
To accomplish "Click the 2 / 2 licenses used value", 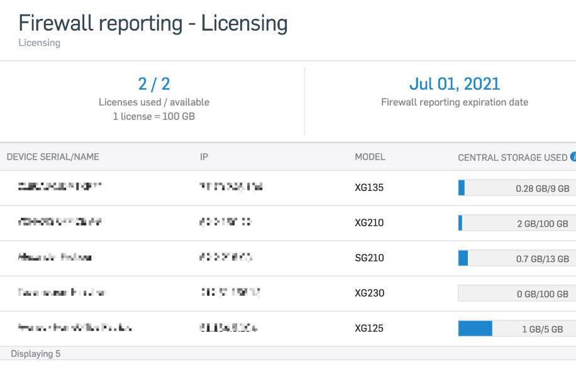I will pyautogui.click(x=154, y=84).
